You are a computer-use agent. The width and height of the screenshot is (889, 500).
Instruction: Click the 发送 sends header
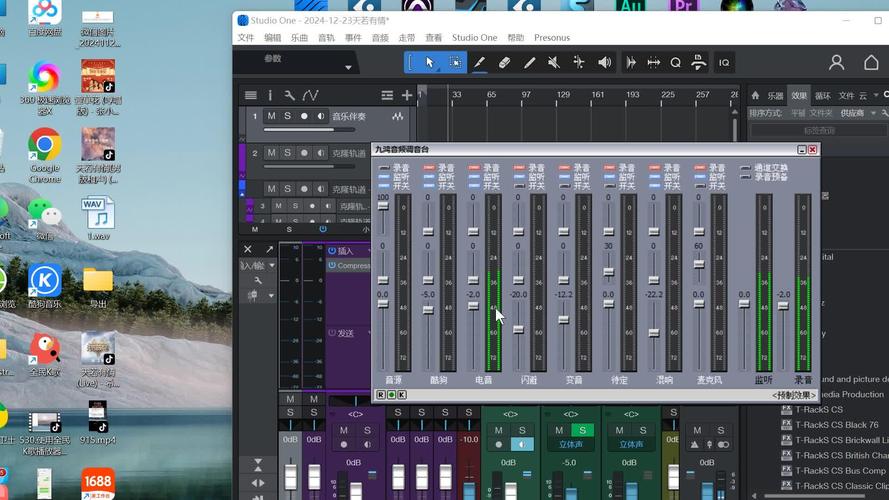pyautogui.click(x=345, y=333)
